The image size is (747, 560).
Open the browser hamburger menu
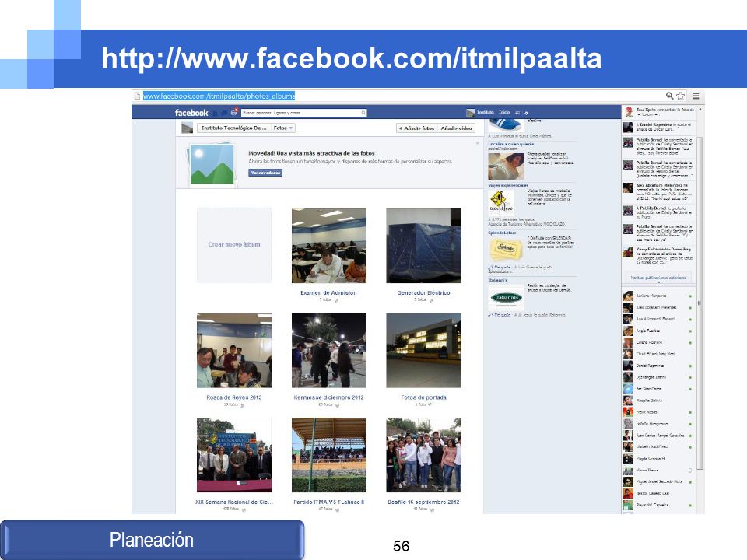(696, 96)
